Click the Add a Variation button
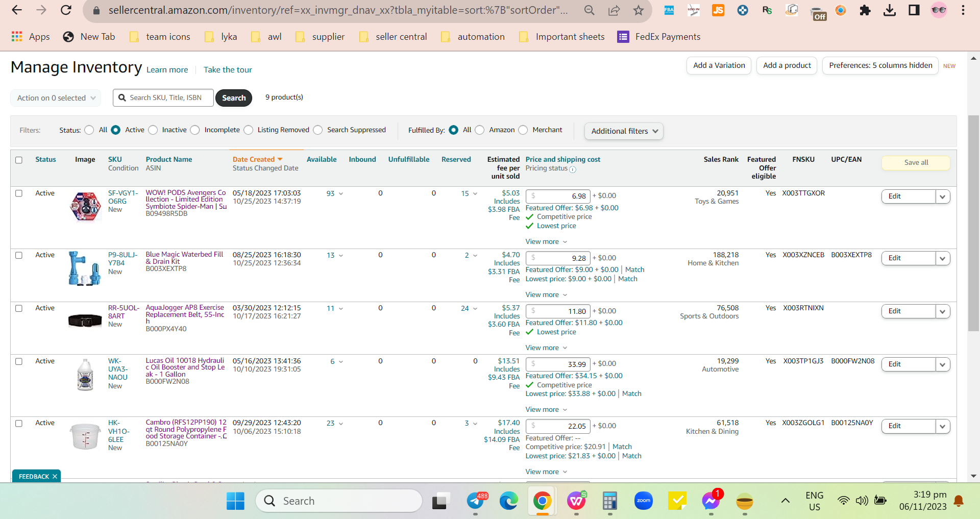 [x=719, y=65]
